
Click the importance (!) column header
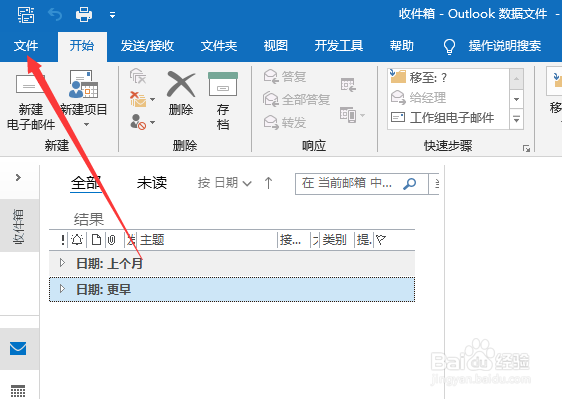pos(63,239)
